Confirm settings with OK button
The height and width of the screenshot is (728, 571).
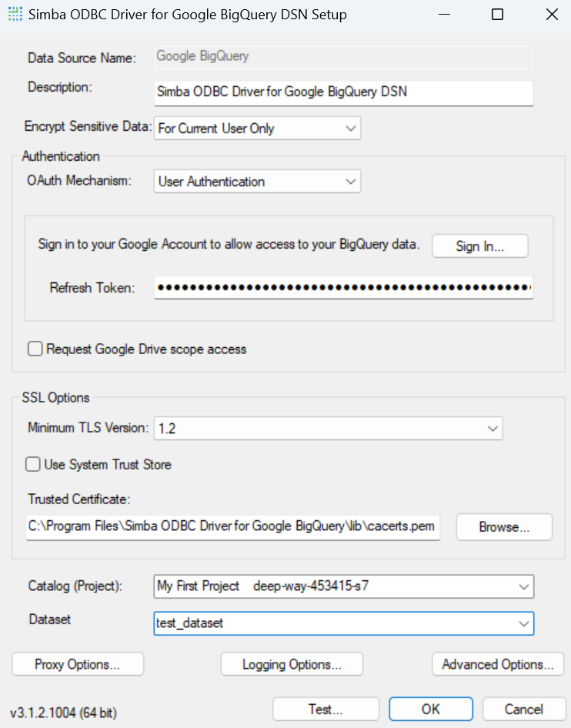pos(431,709)
